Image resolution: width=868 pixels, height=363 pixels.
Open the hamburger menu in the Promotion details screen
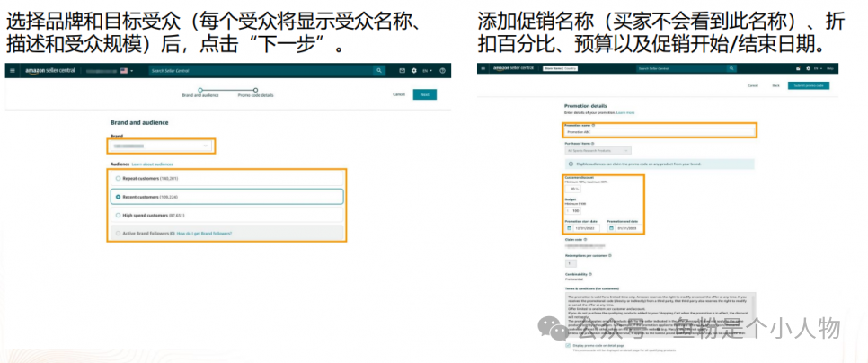[483, 68]
